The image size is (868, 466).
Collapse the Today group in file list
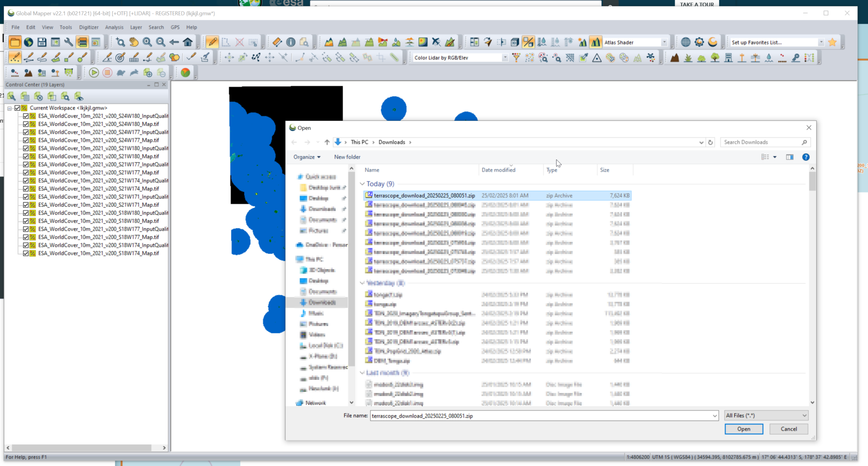click(363, 184)
